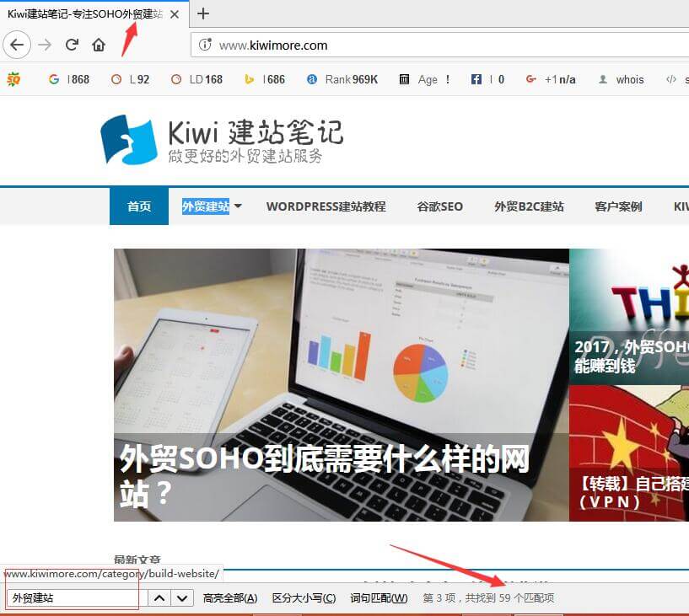Go back using the browser back arrow
The height and width of the screenshot is (616, 689).
coord(17,45)
